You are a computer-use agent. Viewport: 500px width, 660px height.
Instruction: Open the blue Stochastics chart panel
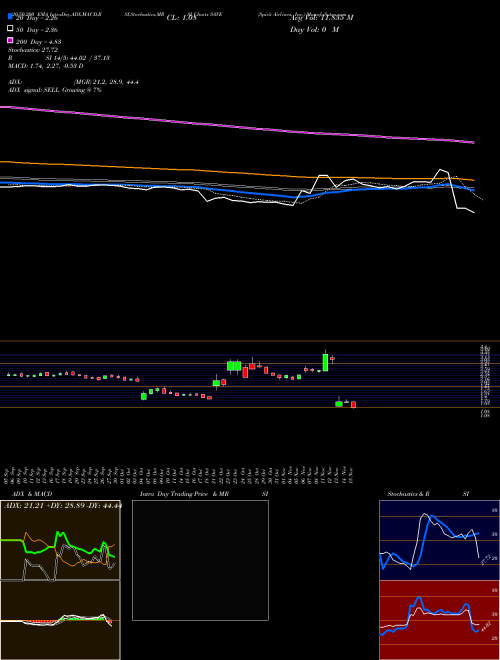439,540
